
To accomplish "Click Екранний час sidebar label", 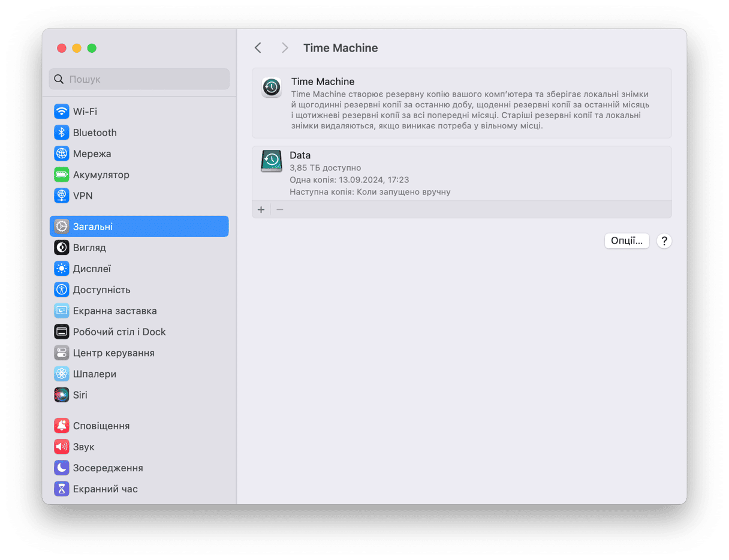I will [x=106, y=489].
